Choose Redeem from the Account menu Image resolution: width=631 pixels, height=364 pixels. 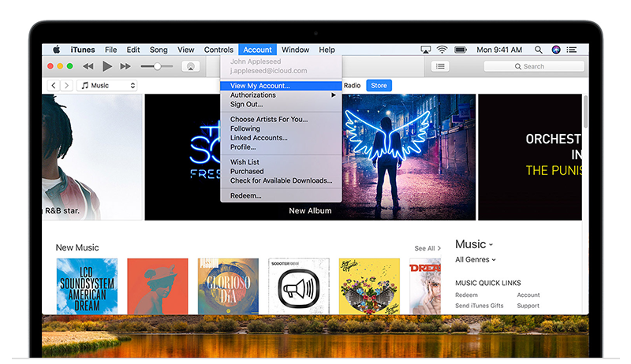pos(246,195)
